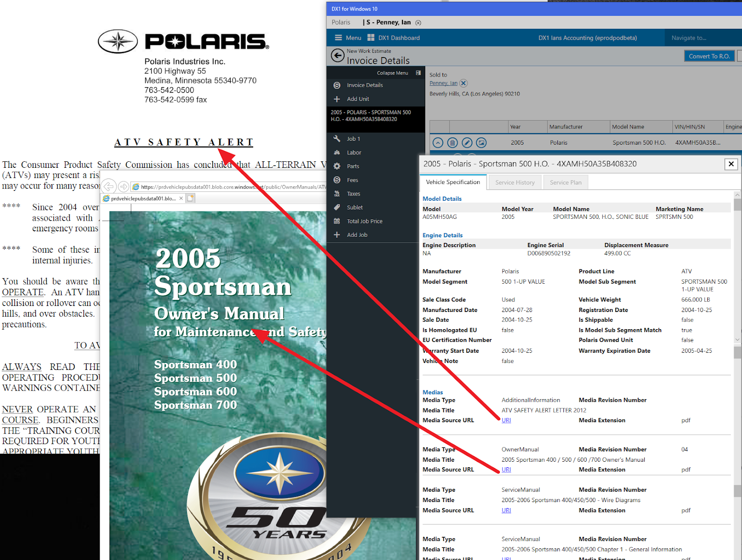Open the DX1 Dashboard grid icon
The image size is (742, 560).
pyautogui.click(x=371, y=38)
